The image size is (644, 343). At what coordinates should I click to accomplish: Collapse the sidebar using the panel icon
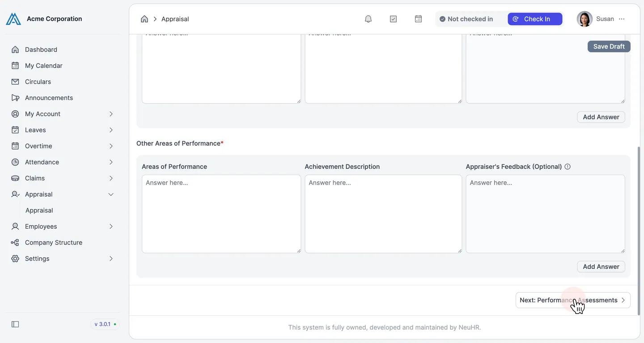coord(15,324)
